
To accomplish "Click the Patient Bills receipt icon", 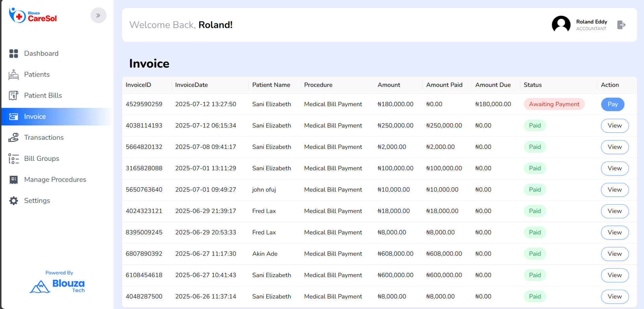I will point(13,96).
